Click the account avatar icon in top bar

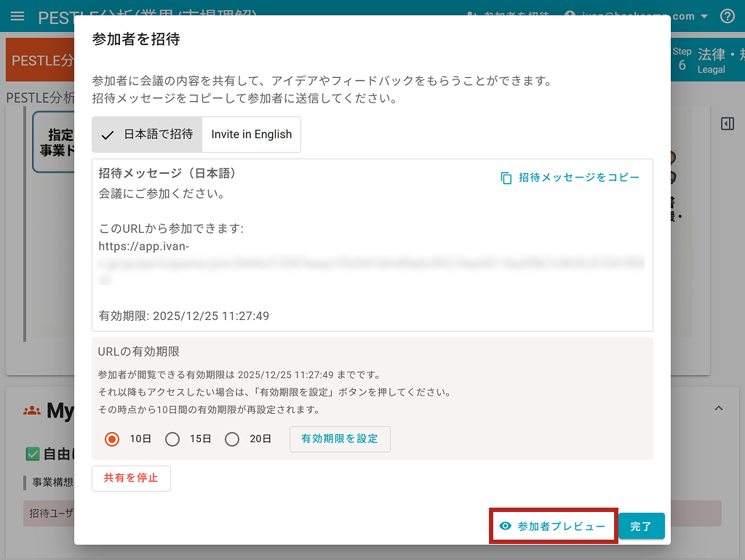click(x=570, y=16)
